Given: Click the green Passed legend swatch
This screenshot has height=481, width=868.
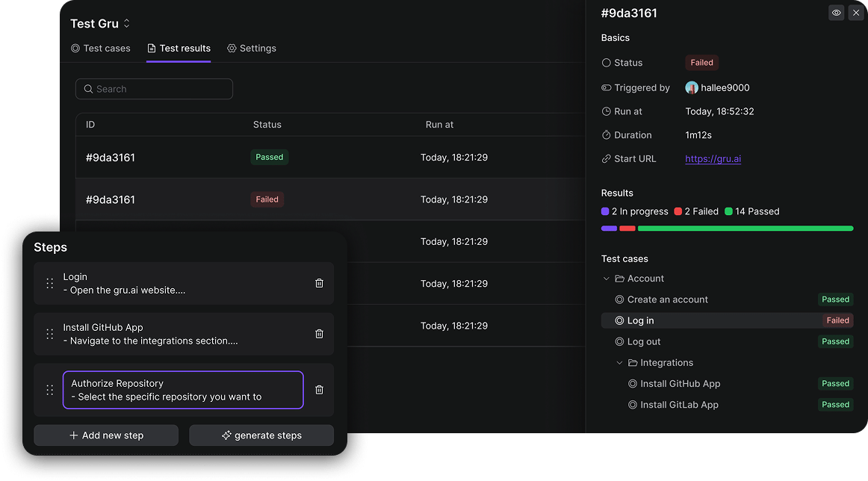Looking at the screenshot, I should (x=728, y=211).
